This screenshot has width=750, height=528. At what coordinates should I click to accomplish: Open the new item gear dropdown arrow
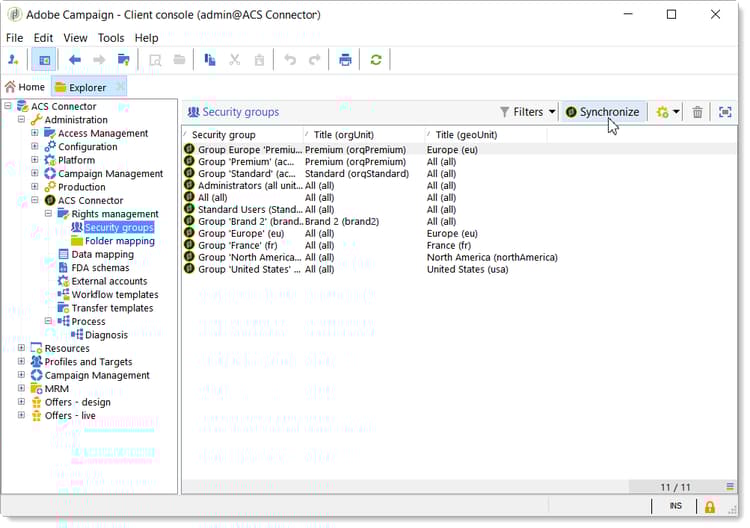[677, 112]
